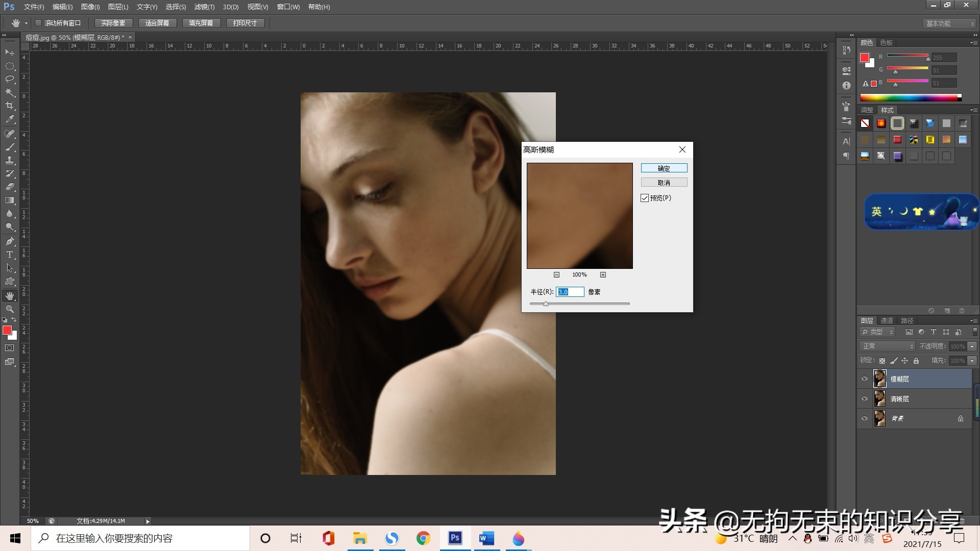The image size is (980, 551).
Task: Hide the 清晰层 layer visibility eye
Action: (865, 399)
